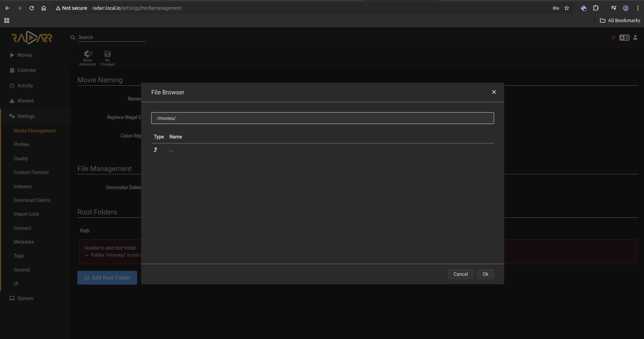Image resolution: width=644 pixels, height=339 pixels.
Task: Open Import Lists settings
Action: tap(26, 214)
